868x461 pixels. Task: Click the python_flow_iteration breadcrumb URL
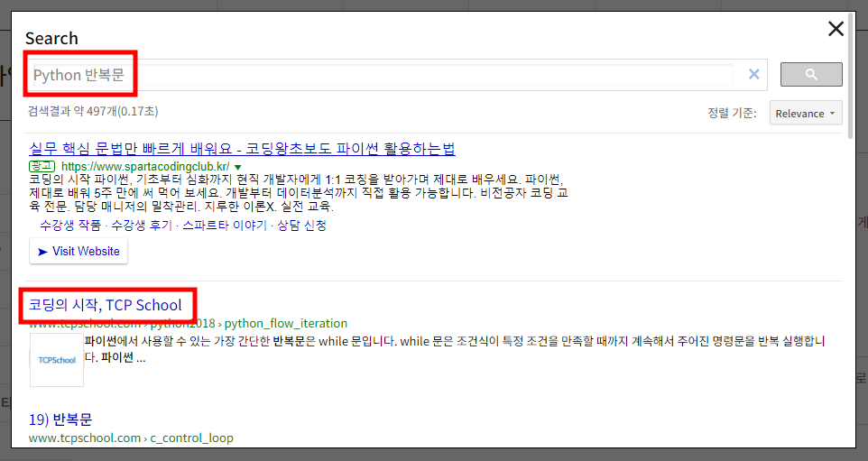coord(188,323)
